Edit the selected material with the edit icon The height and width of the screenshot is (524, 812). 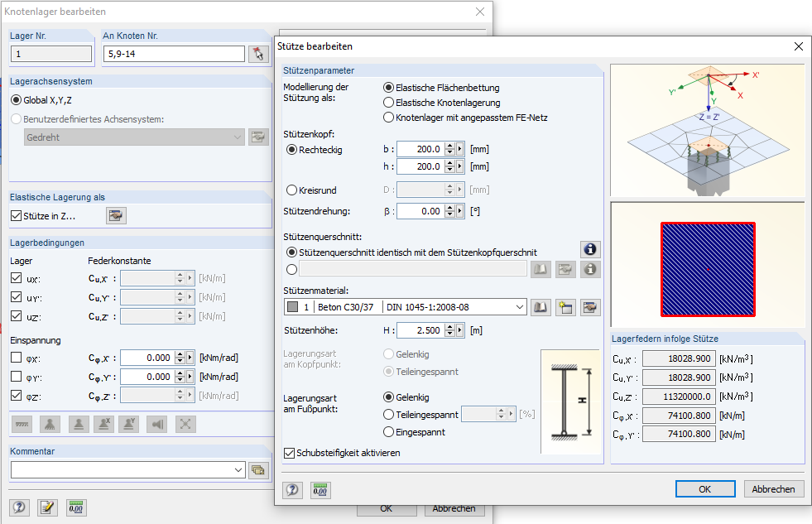point(589,306)
